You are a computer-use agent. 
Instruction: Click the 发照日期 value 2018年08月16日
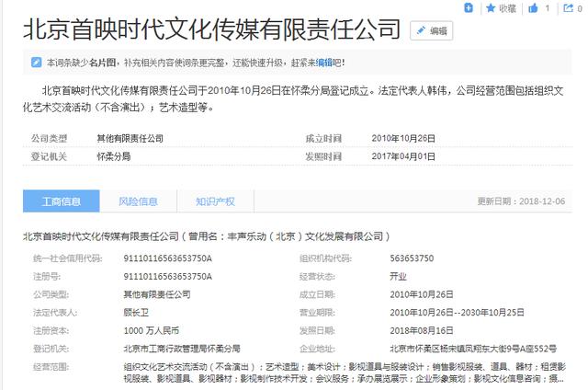(422, 331)
